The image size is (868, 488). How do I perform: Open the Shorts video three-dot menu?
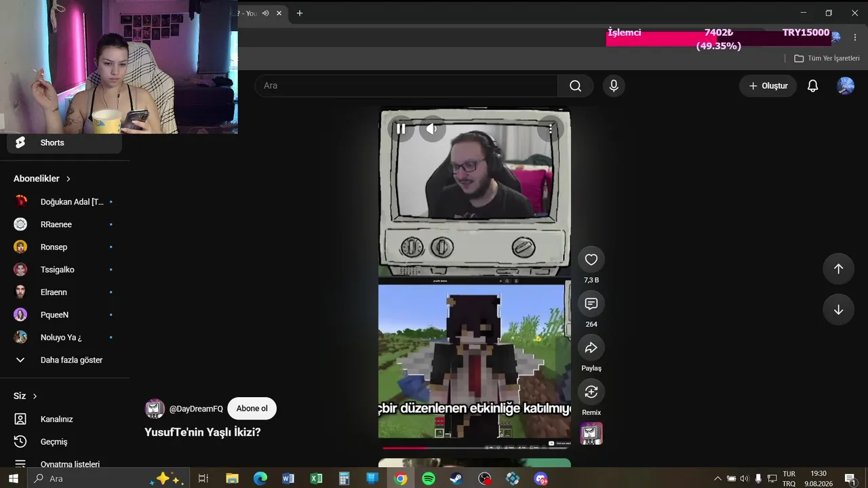pos(550,129)
